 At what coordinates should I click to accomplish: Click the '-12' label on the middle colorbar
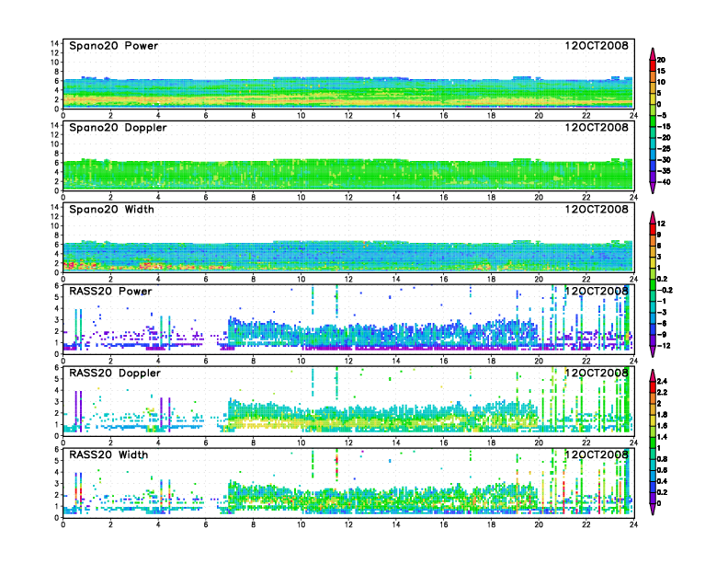tap(664, 346)
